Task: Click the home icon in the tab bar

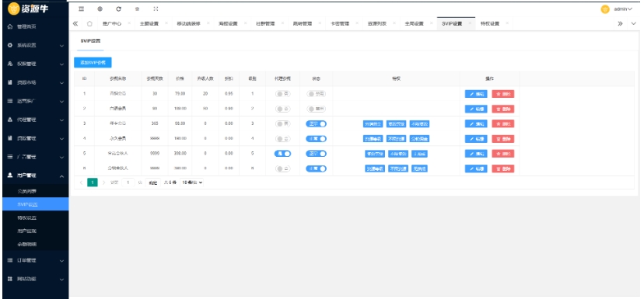Action: tap(89, 24)
